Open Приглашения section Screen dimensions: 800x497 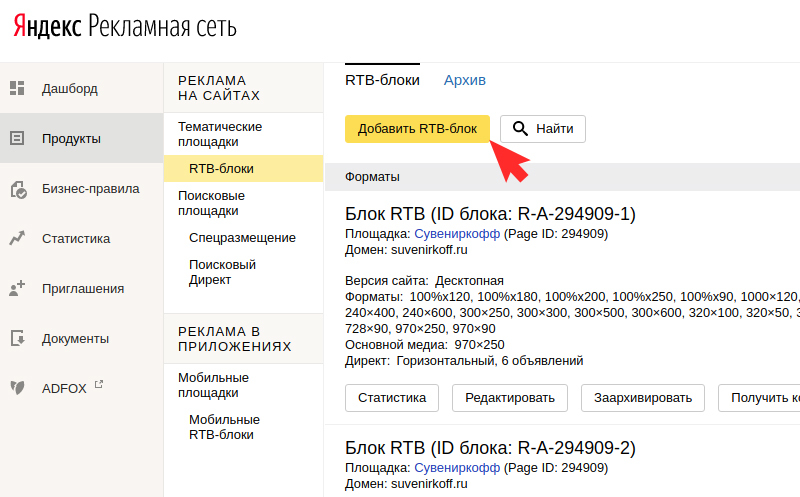coord(82,288)
